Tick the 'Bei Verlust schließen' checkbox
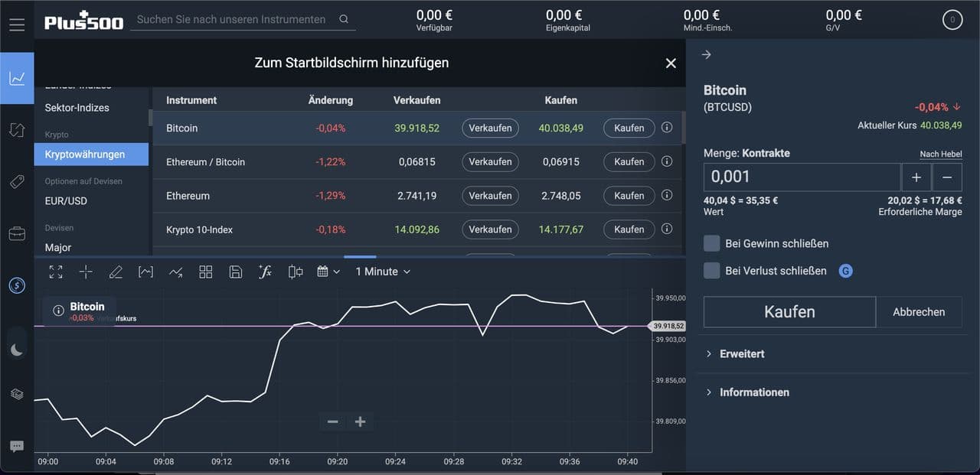 point(712,271)
